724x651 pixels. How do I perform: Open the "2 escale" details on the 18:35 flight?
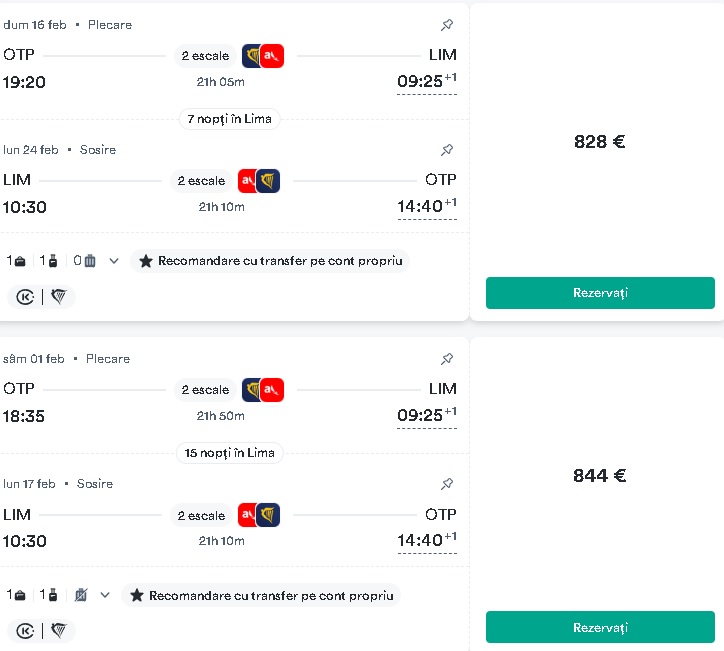click(205, 390)
